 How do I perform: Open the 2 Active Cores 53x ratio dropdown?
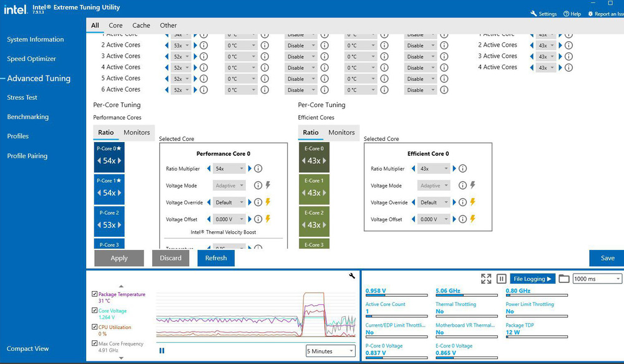[181, 45]
